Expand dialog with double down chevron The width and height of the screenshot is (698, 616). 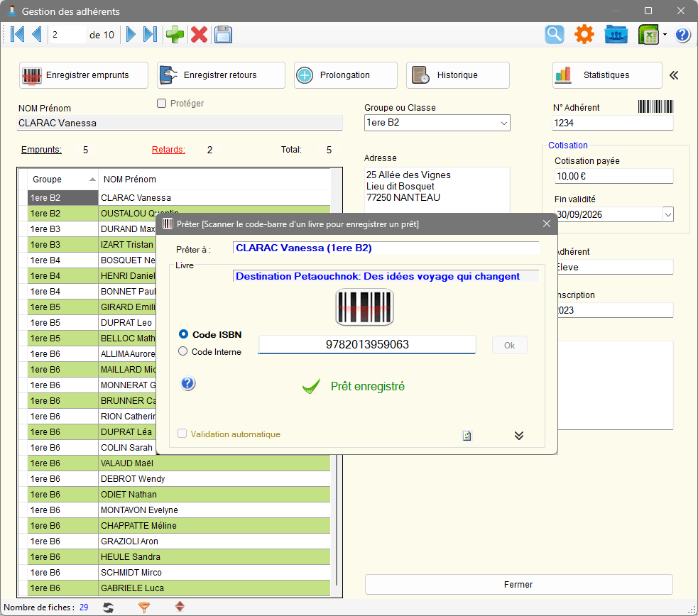click(x=518, y=436)
